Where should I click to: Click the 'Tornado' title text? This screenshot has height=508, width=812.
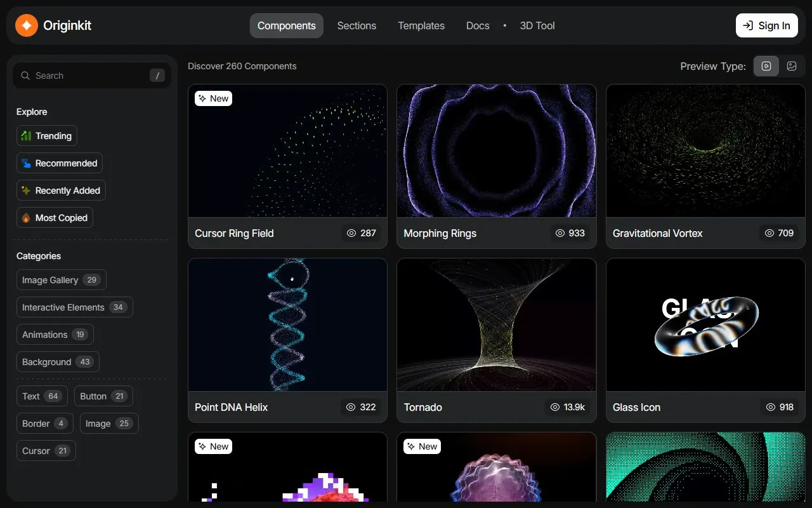(x=423, y=407)
